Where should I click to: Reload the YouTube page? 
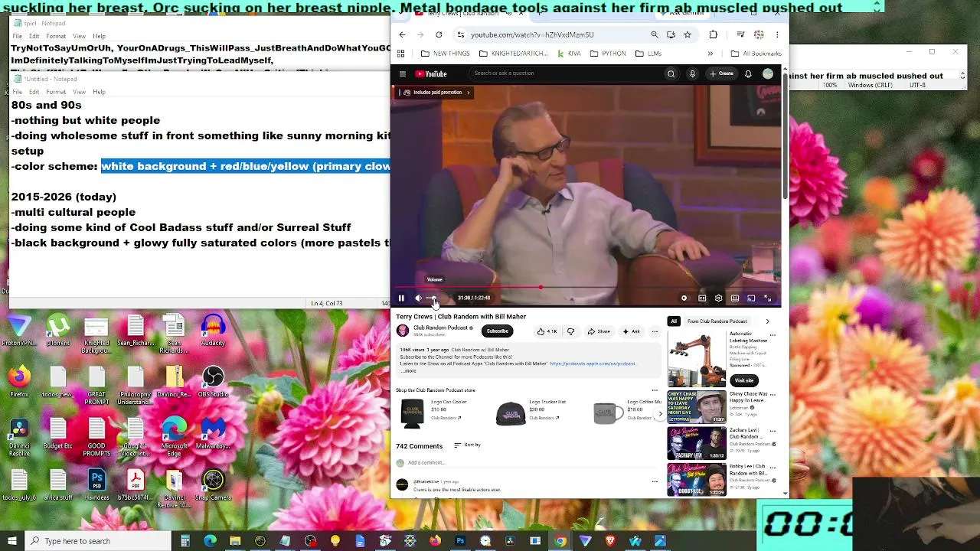[x=439, y=34]
